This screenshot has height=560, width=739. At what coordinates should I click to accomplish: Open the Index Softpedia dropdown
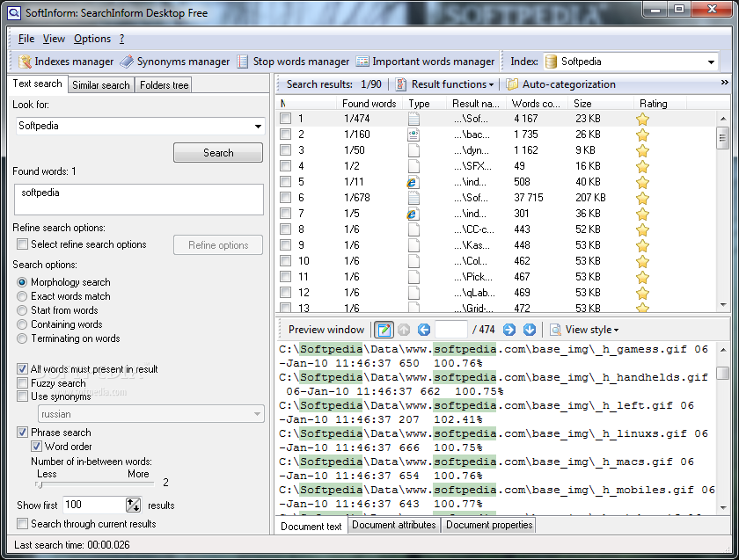[x=711, y=62]
